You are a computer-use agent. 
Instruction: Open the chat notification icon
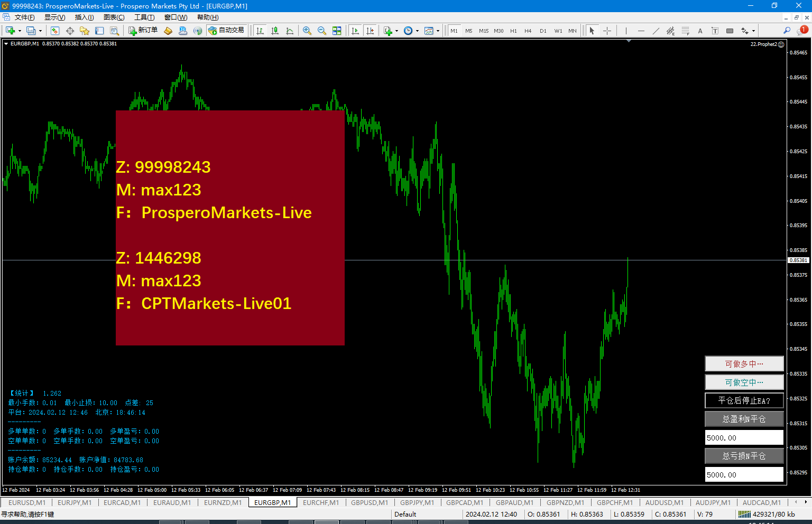(802, 30)
